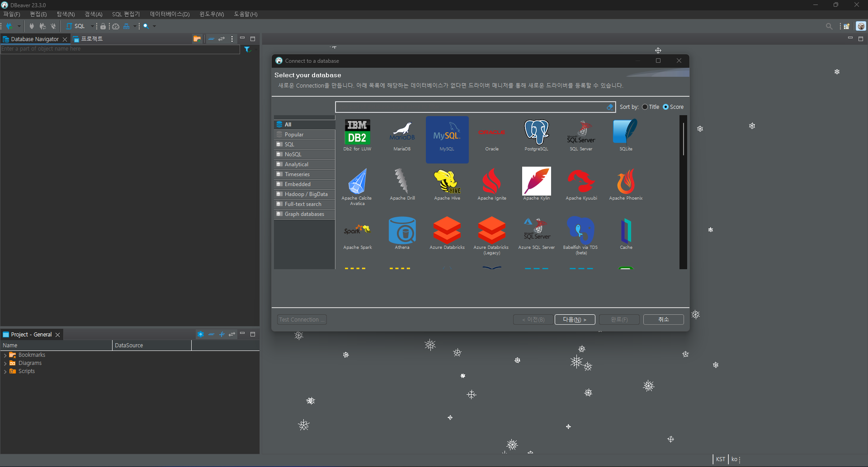Click the Reconnect icon in main toolbar

[x=43, y=26]
